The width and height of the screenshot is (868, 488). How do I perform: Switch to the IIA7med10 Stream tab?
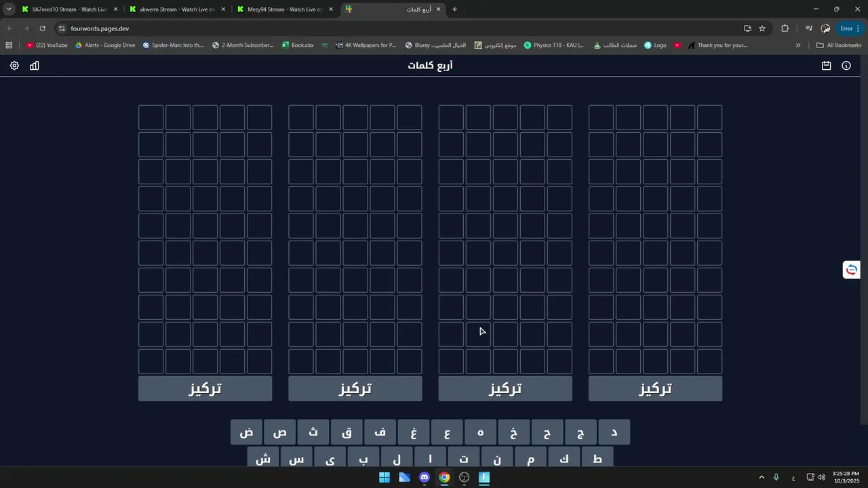tap(68, 9)
